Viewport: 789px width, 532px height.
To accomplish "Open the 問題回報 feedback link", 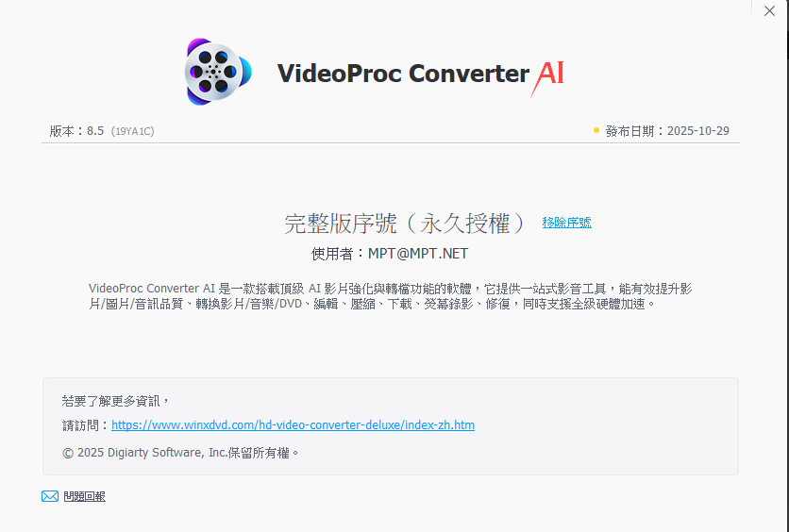I will 85,497.
